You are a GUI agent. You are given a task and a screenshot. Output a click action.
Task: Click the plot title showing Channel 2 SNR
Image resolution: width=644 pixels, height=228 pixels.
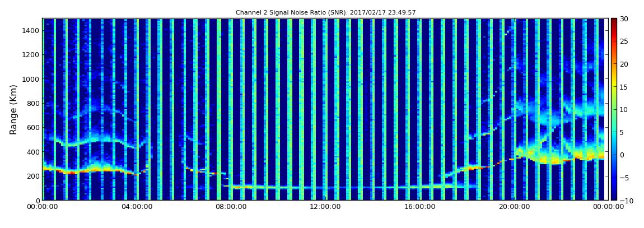pos(325,13)
